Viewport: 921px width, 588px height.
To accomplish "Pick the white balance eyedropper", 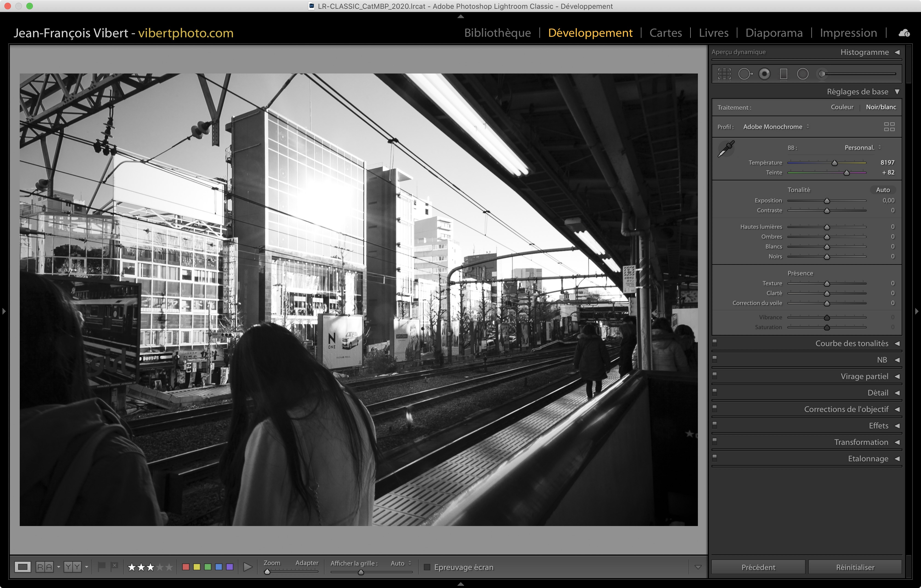I will pos(726,148).
